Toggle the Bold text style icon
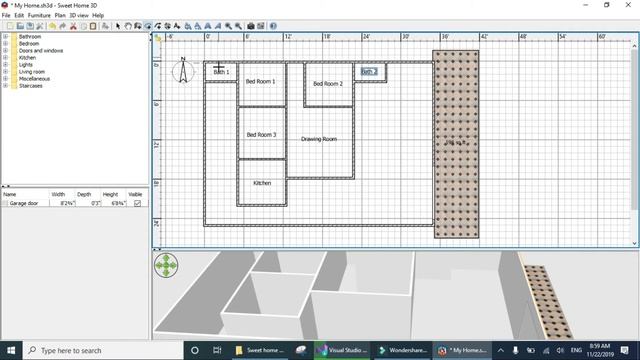 (208, 26)
